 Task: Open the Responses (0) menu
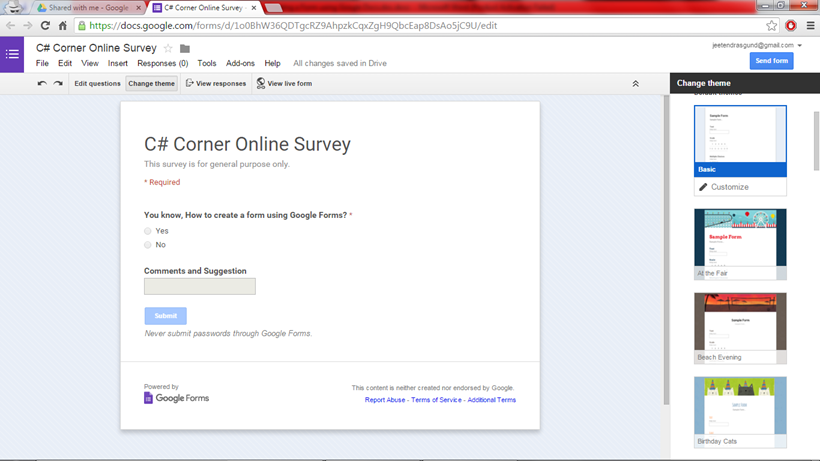coord(163,63)
